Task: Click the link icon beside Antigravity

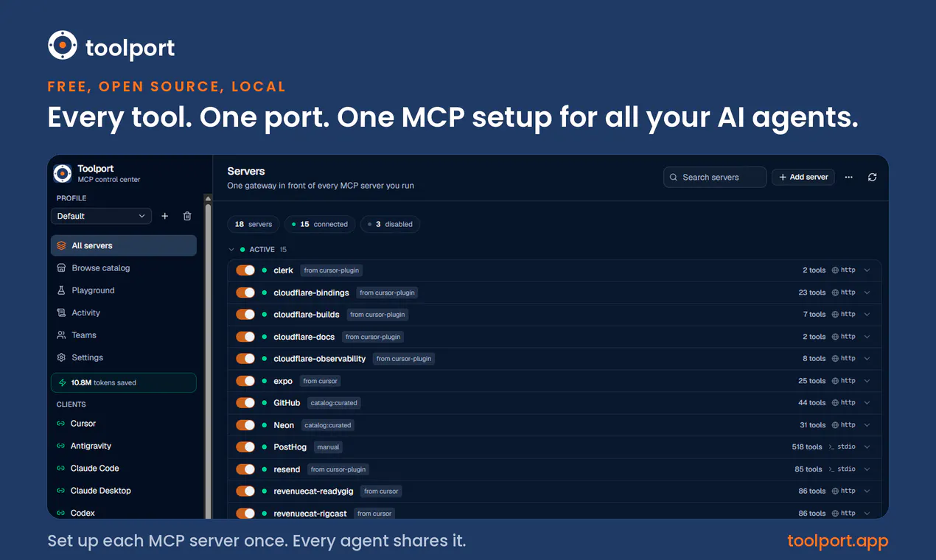Action: point(61,446)
